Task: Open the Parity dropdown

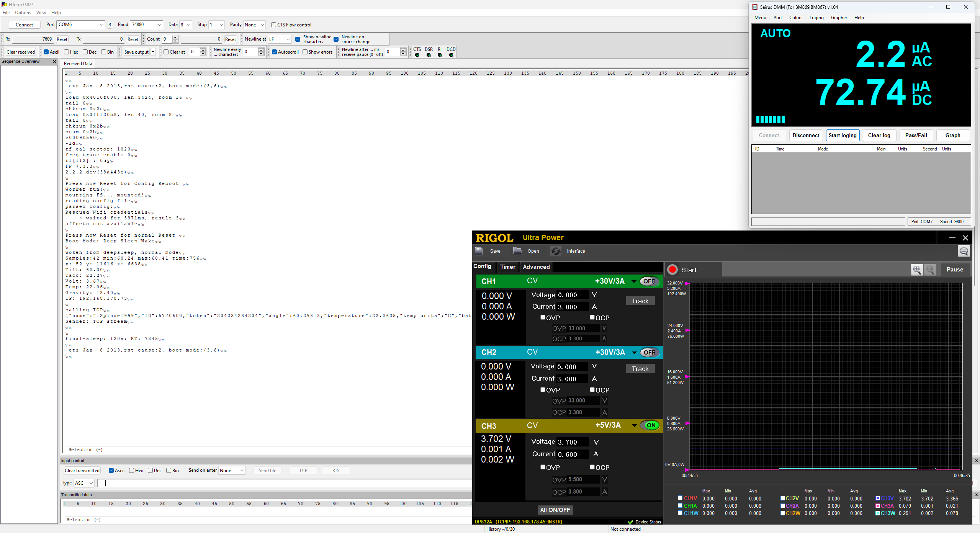Action: pos(262,25)
